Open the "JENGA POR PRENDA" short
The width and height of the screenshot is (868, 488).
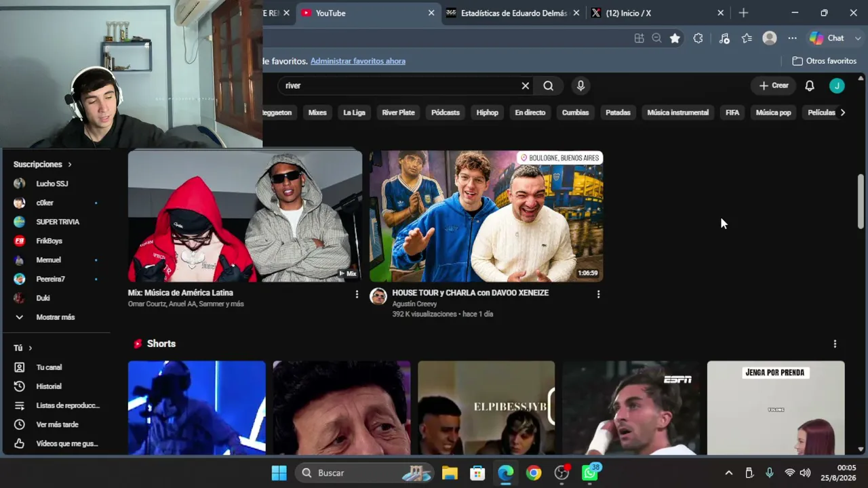[776, 408]
